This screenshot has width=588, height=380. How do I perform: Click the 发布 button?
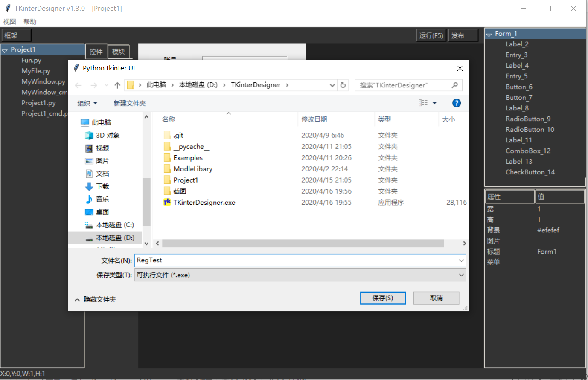click(x=463, y=35)
